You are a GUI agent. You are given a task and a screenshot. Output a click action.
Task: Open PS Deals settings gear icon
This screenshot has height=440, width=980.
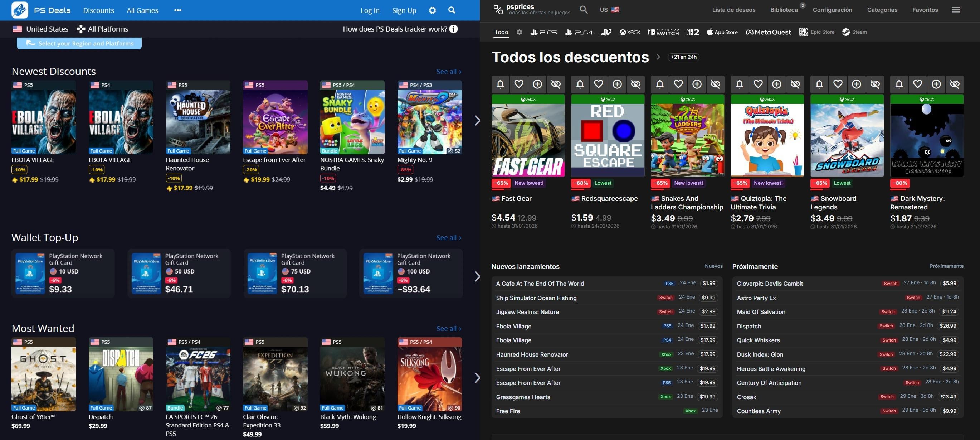[x=432, y=10]
